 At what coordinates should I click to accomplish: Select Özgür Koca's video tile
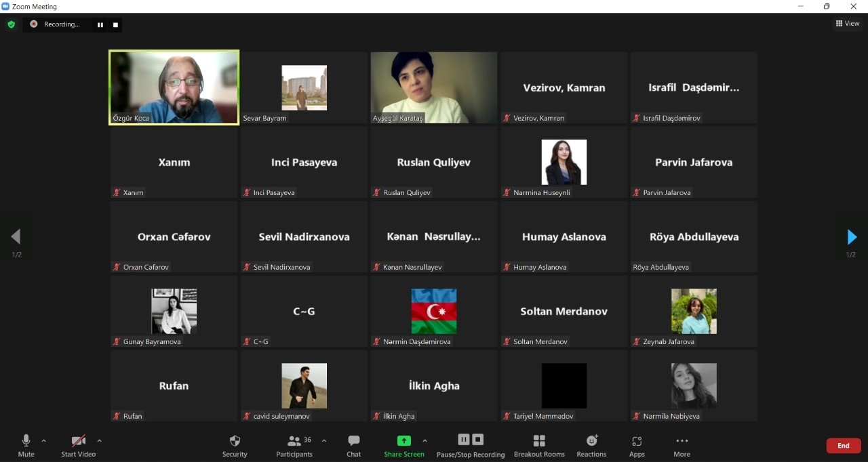(x=174, y=87)
